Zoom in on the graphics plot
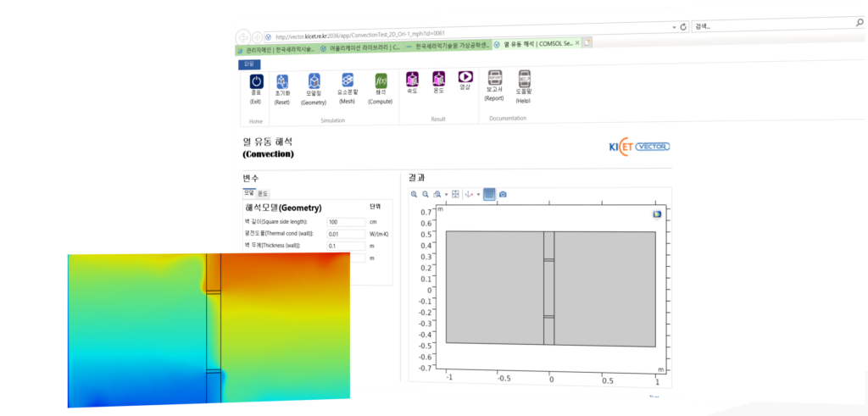The width and height of the screenshot is (868, 416). pyautogui.click(x=415, y=194)
